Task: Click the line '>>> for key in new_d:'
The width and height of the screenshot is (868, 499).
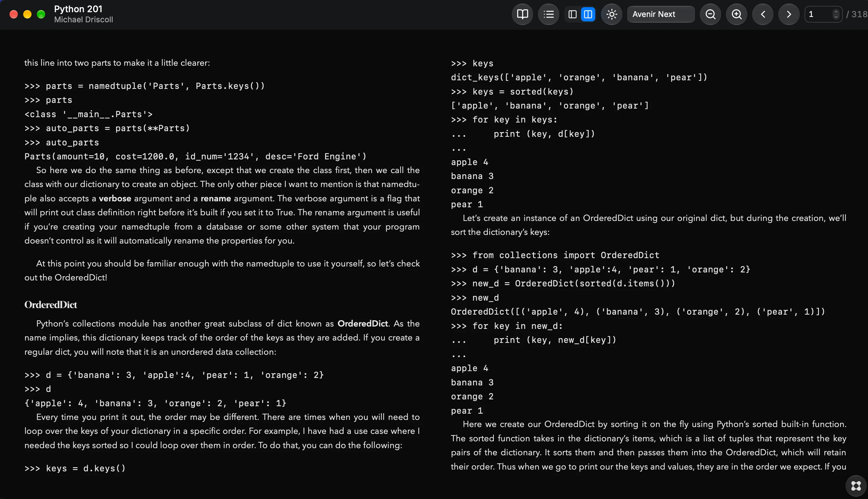Action: 507,326
